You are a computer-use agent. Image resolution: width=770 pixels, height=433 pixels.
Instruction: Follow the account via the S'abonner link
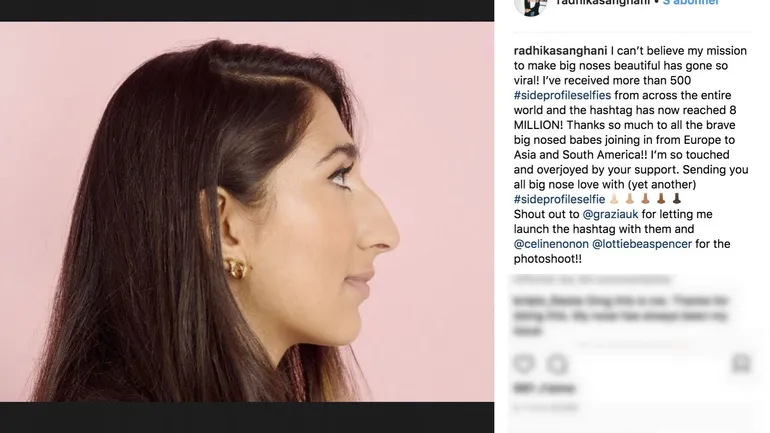click(x=691, y=3)
